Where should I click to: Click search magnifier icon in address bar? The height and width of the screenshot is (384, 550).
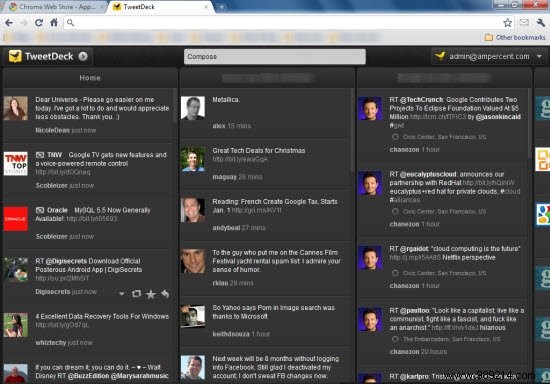(70, 23)
